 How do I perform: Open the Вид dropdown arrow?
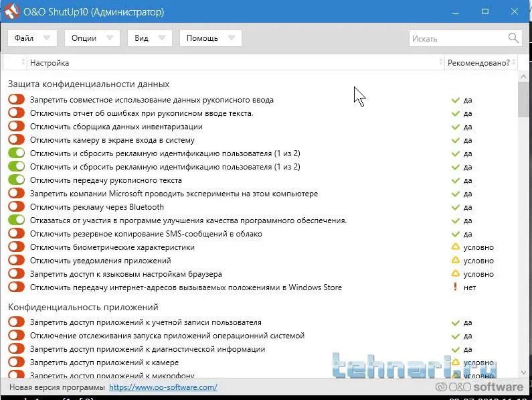pyautogui.click(x=162, y=38)
